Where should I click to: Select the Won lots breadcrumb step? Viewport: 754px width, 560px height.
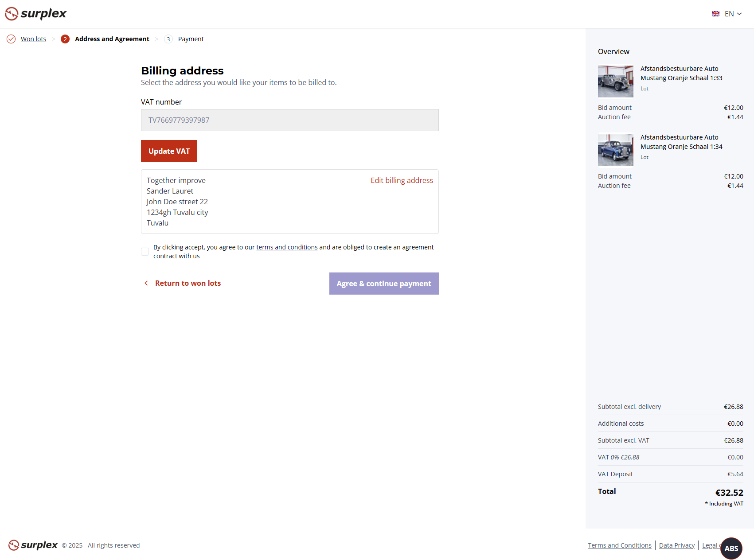(33, 39)
